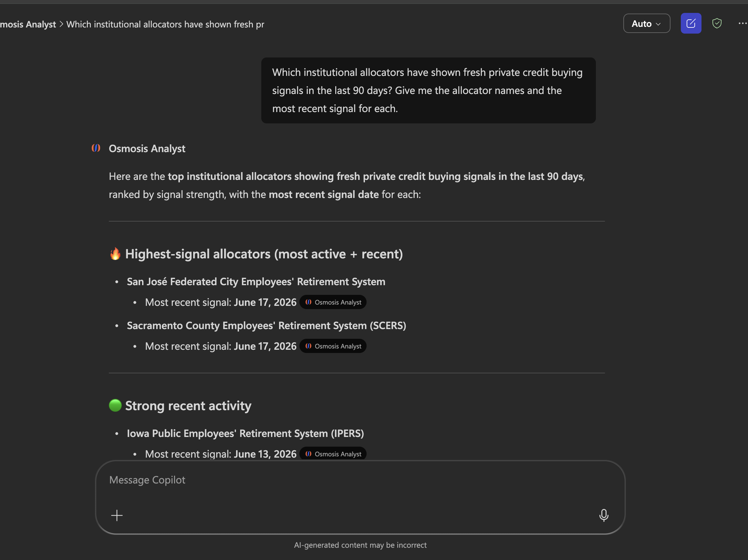Open the three-dot more options menu

tap(742, 23)
